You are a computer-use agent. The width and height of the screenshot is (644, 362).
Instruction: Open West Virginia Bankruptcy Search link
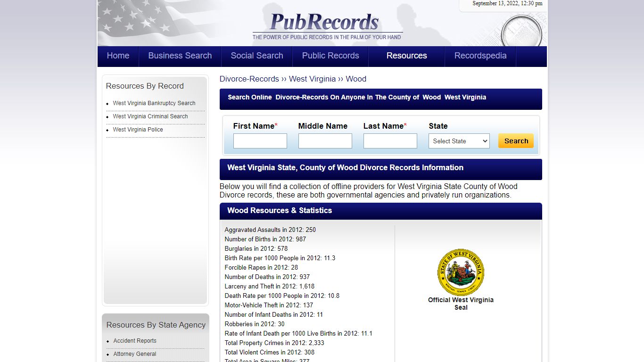154,103
